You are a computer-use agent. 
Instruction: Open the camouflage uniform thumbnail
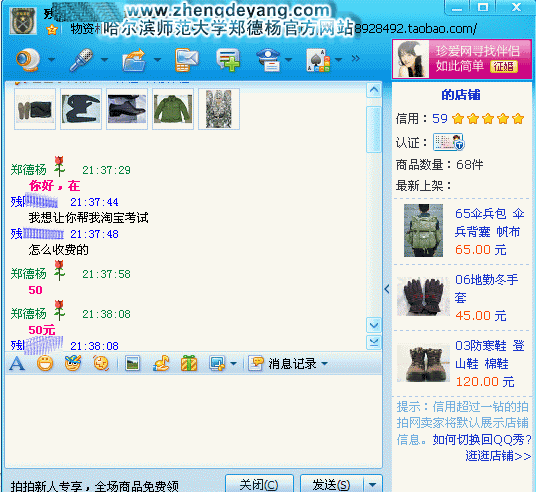pyautogui.click(x=219, y=109)
